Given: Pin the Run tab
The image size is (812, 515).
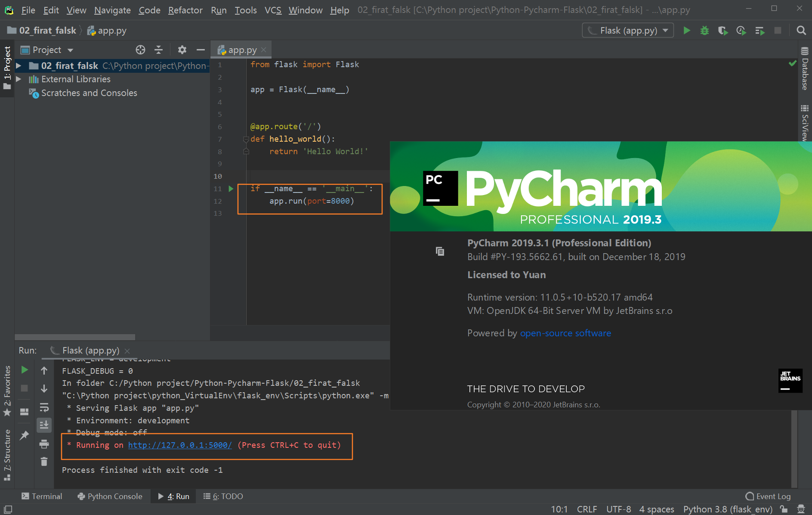Looking at the screenshot, I should point(25,435).
